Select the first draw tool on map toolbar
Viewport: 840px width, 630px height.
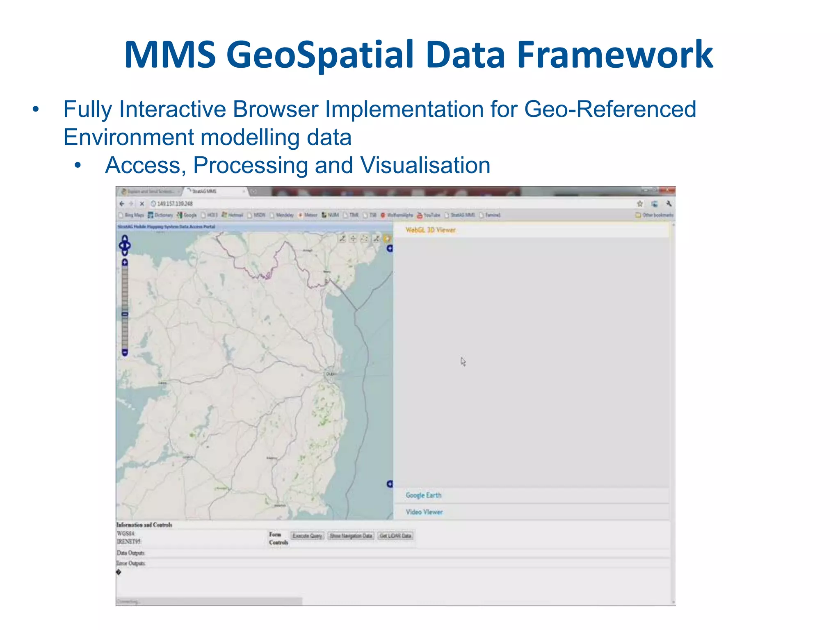342,238
